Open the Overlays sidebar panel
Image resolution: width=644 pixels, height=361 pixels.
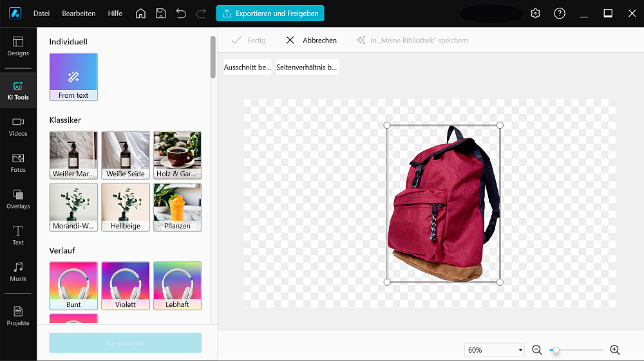pos(18,199)
